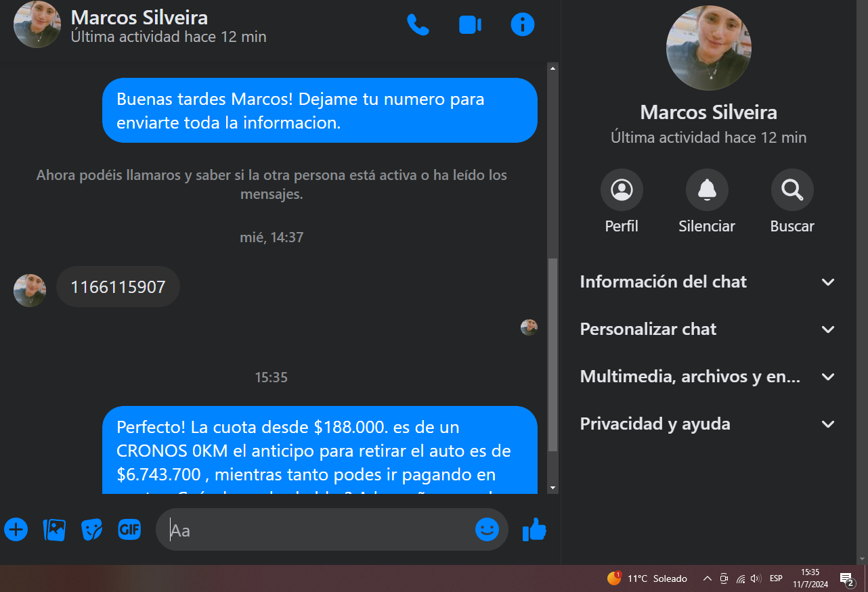Click the chat scrollbar down arrow
This screenshot has width=868, height=592.
552,487
